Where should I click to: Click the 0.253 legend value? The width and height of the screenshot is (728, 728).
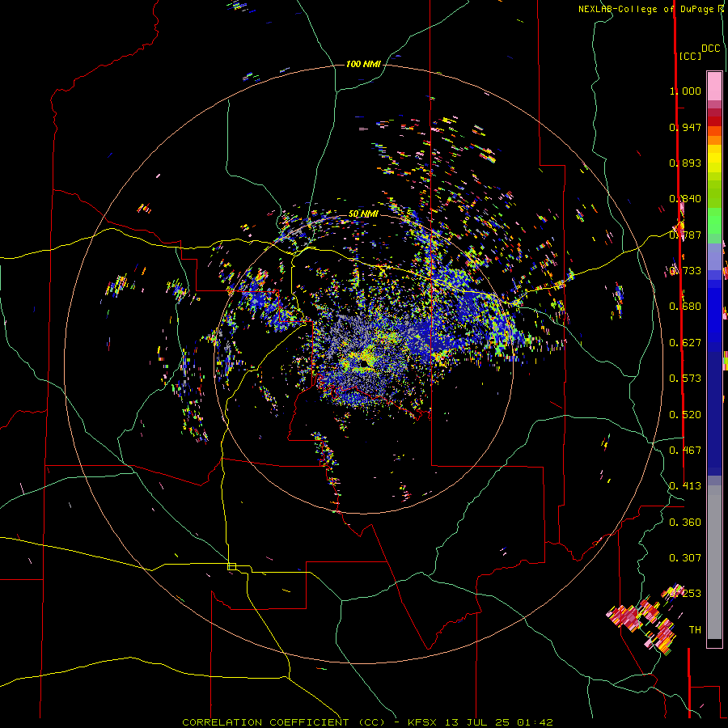point(685,594)
